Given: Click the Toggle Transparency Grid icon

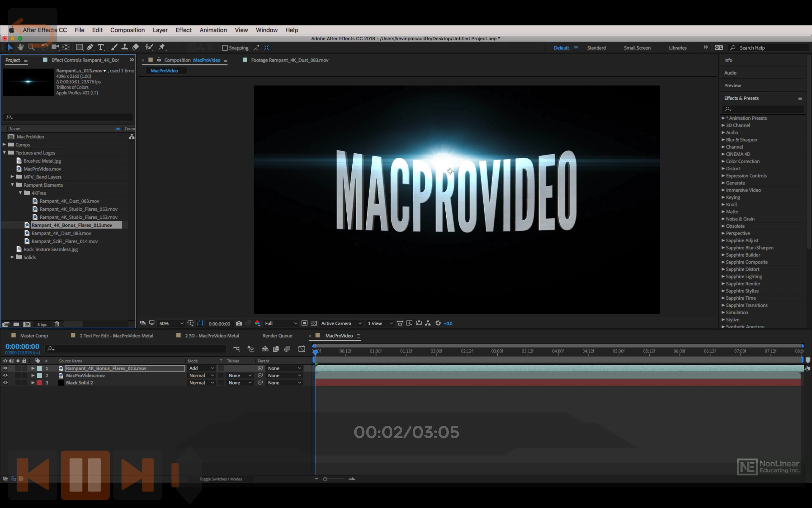Looking at the screenshot, I should tap(314, 323).
